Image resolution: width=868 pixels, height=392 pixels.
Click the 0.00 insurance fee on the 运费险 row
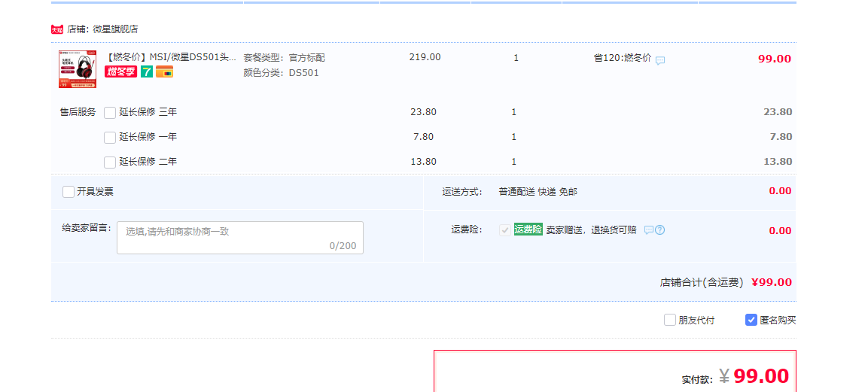pos(780,231)
